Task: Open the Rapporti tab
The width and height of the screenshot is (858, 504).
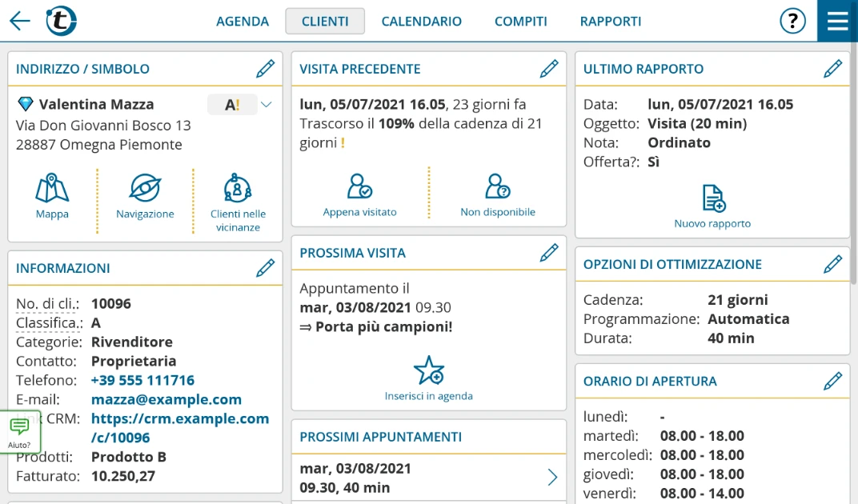Action: point(610,22)
